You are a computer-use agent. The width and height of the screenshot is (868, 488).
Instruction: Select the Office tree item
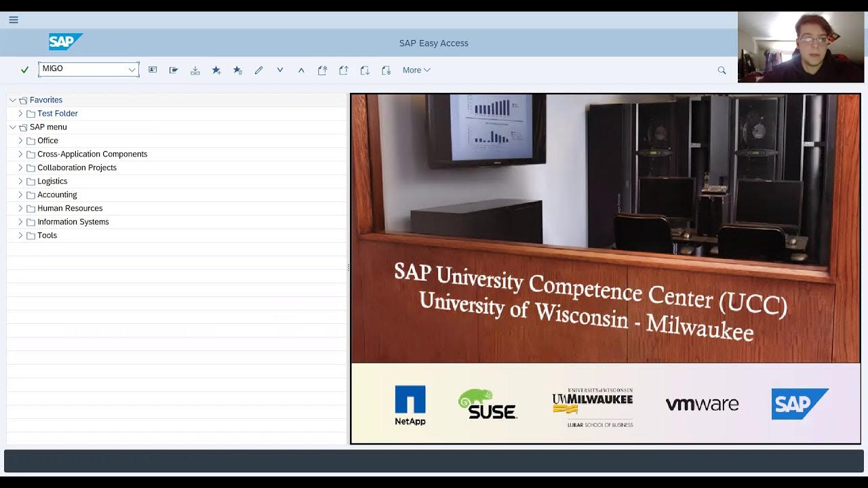pos(47,140)
